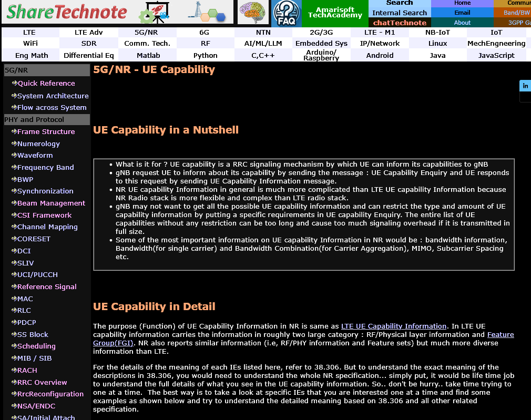
Task: Open Reference Signal sidebar link
Action: pos(47,286)
